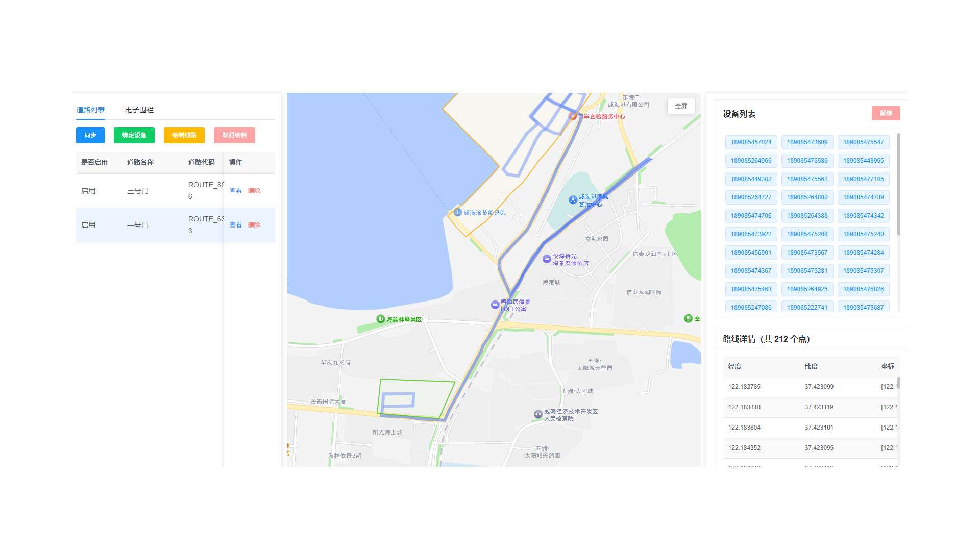Click the blue 同步 button
This screenshot has width=980, height=551.
pyautogui.click(x=90, y=135)
